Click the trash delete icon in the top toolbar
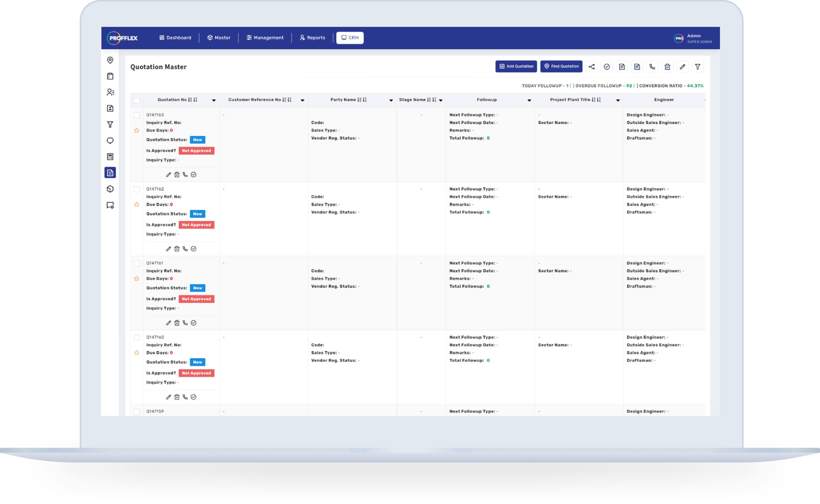 pyautogui.click(x=667, y=67)
